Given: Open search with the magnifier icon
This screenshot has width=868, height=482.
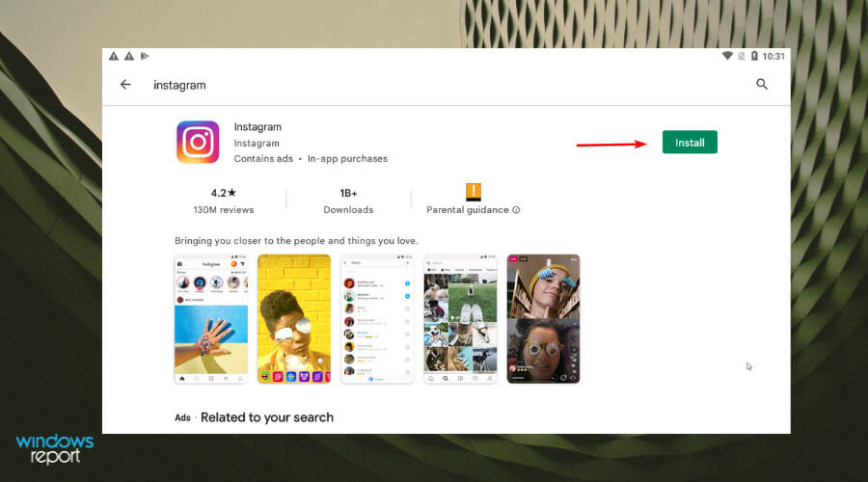Looking at the screenshot, I should 762,84.
